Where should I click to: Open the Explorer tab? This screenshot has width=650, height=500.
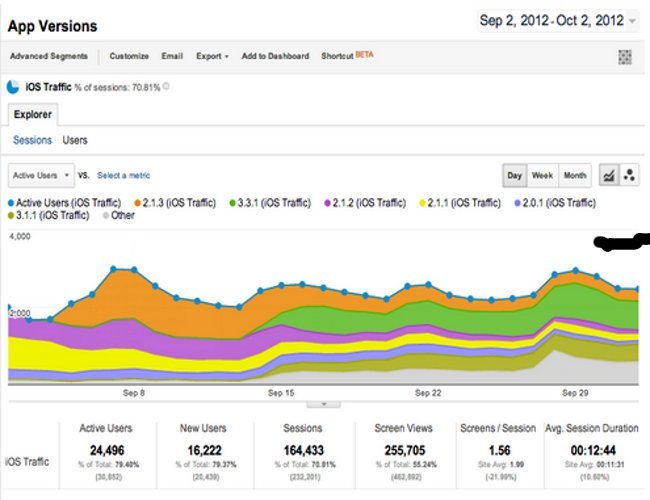[33, 115]
